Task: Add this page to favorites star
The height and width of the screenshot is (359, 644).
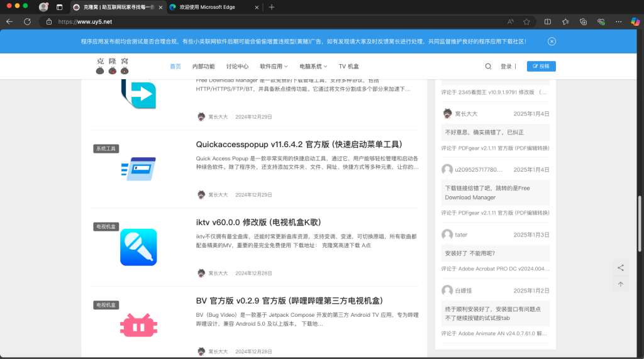Action: [x=526, y=22]
